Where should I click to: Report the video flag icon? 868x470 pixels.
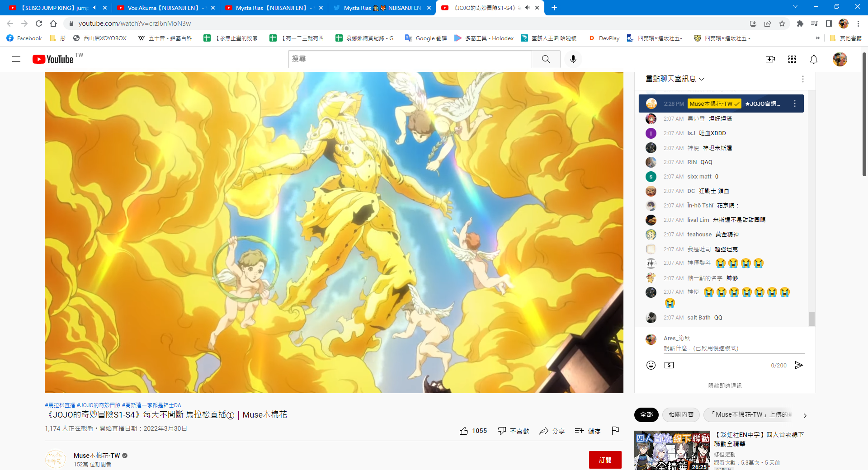coord(615,431)
